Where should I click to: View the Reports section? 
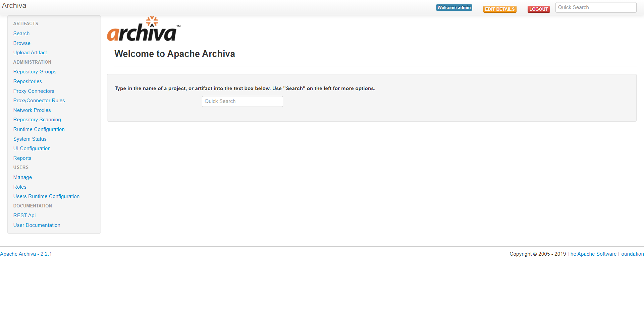pos(22,158)
